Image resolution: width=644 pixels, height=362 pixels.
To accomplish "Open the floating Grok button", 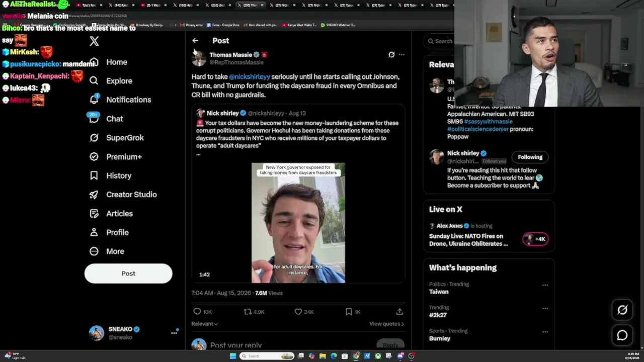I will (622, 310).
